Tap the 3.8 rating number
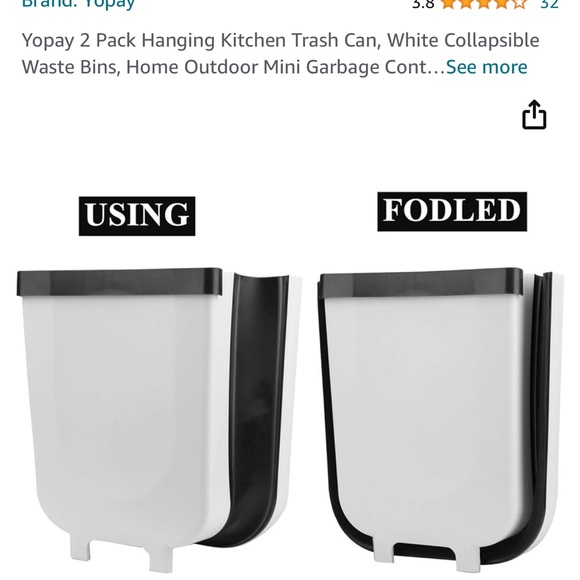 [423, 4]
